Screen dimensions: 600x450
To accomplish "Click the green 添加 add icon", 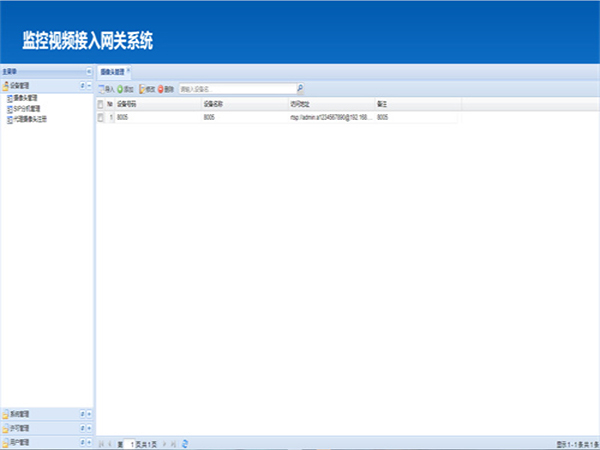I will (x=121, y=88).
